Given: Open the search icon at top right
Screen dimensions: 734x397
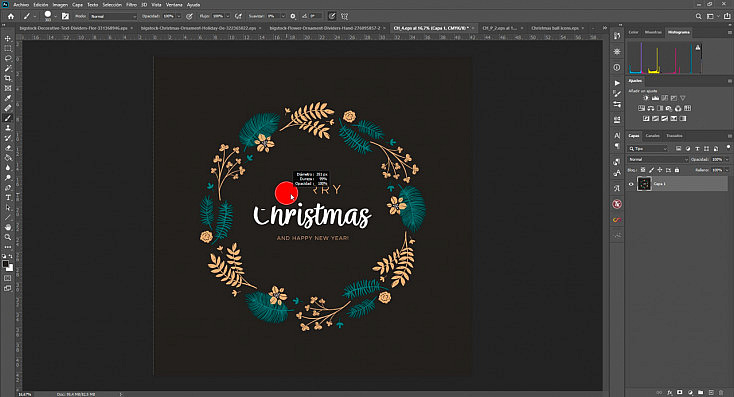Looking at the screenshot, I should (x=698, y=16).
